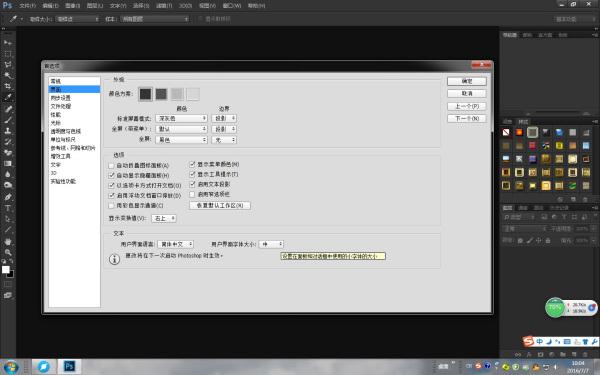The image size is (600, 375).
Task: Open the 滤镜(T) menu
Action: (x=164, y=6)
